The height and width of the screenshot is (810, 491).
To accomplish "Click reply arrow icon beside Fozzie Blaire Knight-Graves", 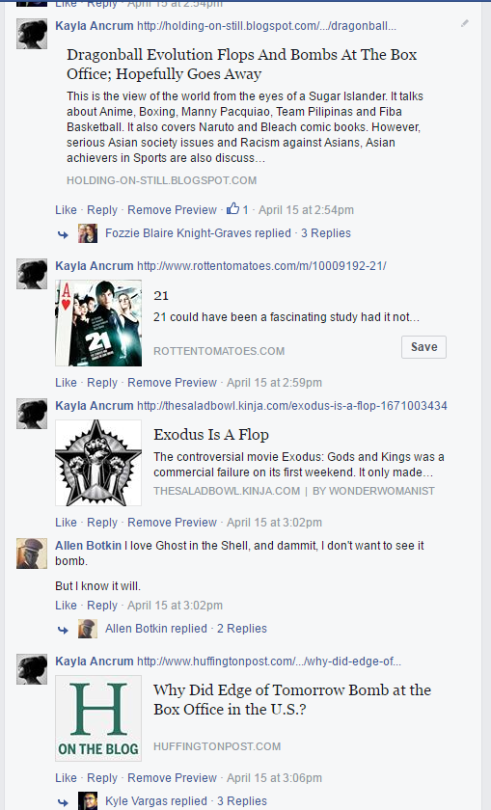I will coord(63,235).
